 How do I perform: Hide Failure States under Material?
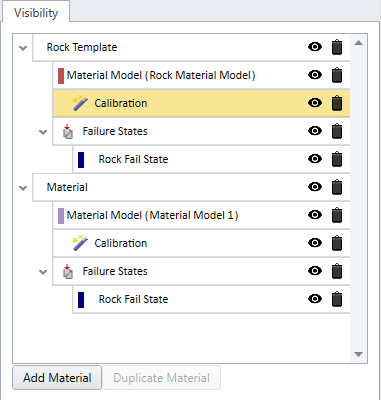pyautogui.click(x=315, y=271)
